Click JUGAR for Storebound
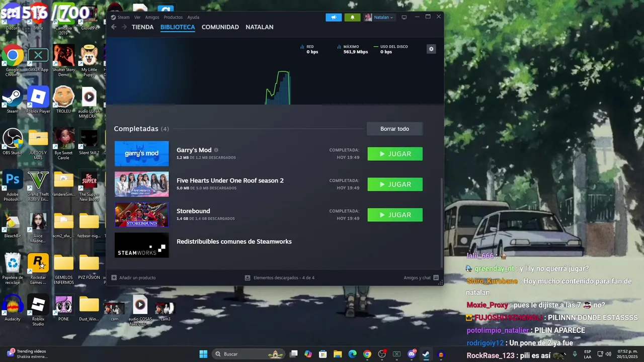The image size is (644, 362). [395, 215]
